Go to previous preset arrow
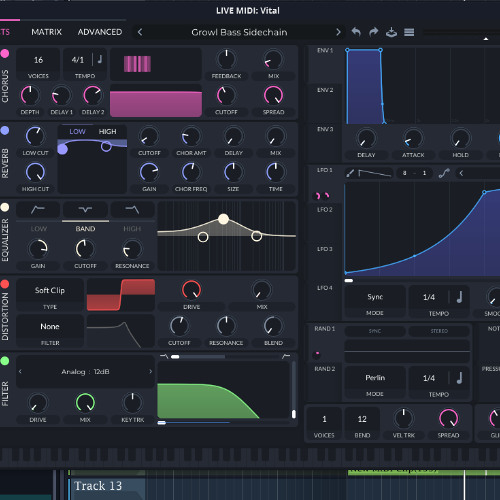The image size is (500, 500). click(x=140, y=32)
